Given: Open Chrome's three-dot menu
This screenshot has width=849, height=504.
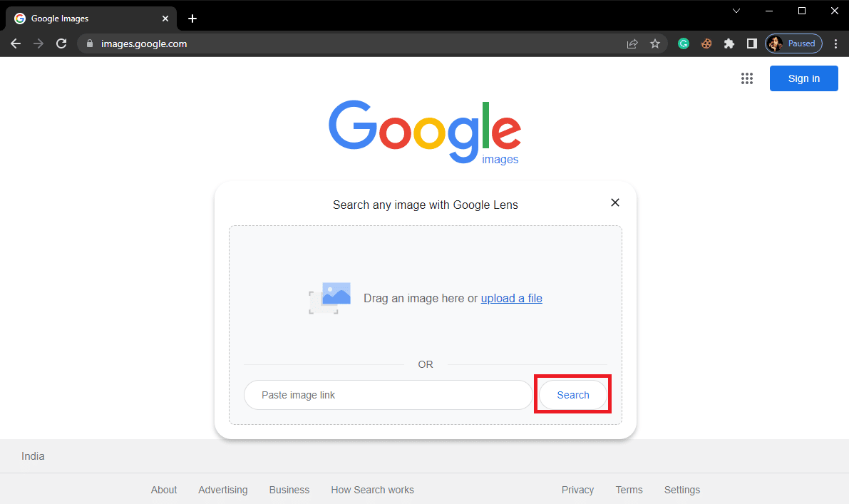Looking at the screenshot, I should pos(835,44).
